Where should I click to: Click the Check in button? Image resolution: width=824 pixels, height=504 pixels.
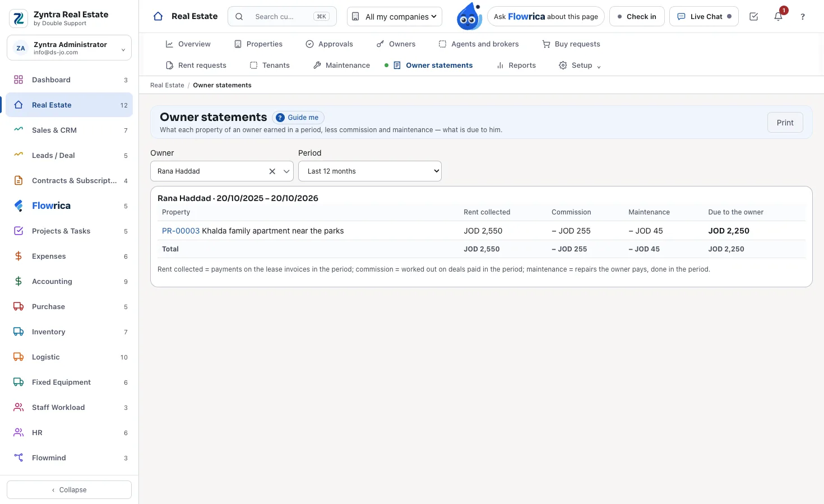coord(637,17)
